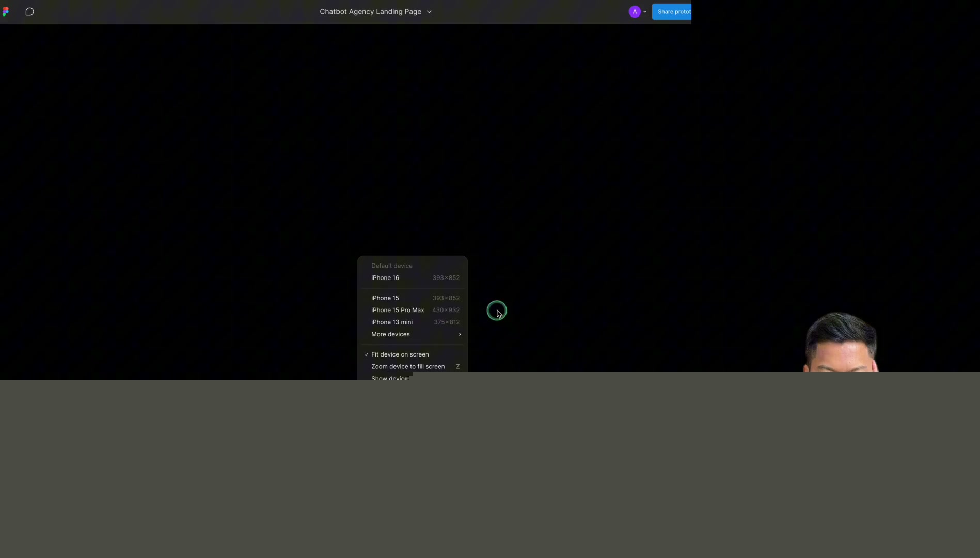Image resolution: width=980 pixels, height=558 pixels.
Task: Choose iPhone 15 from device list
Action: coord(413,298)
